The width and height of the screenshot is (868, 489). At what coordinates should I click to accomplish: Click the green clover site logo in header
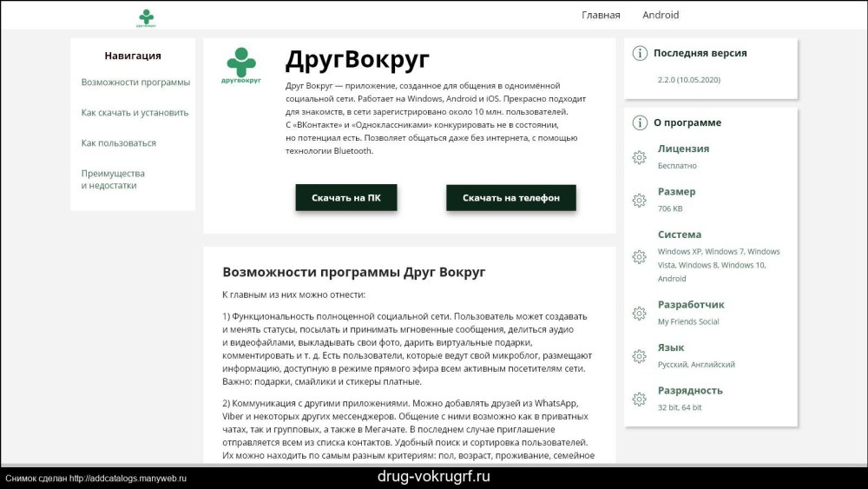(x=146, y=17)
